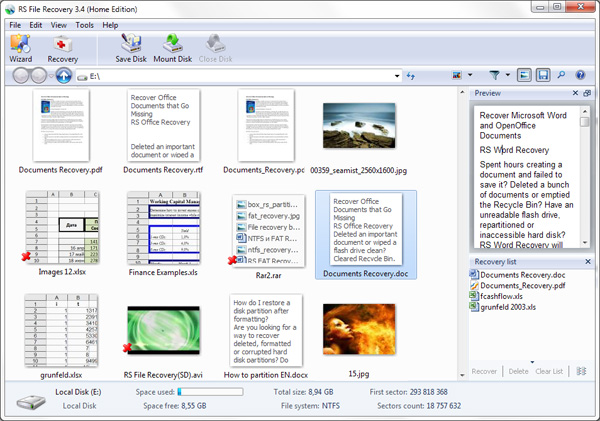Open the Tools menu
This screenshot has height=421, width=600.
tap(84, 25)
